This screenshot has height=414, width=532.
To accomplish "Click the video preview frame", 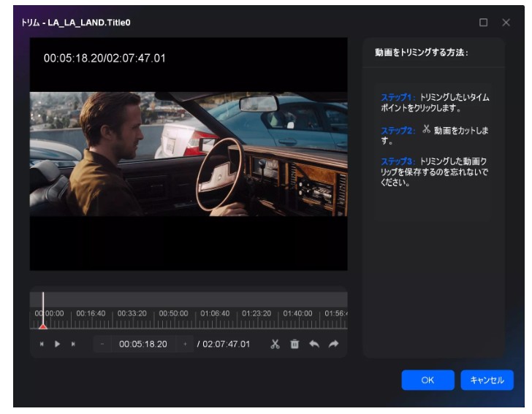I will (x=189, y=154).
